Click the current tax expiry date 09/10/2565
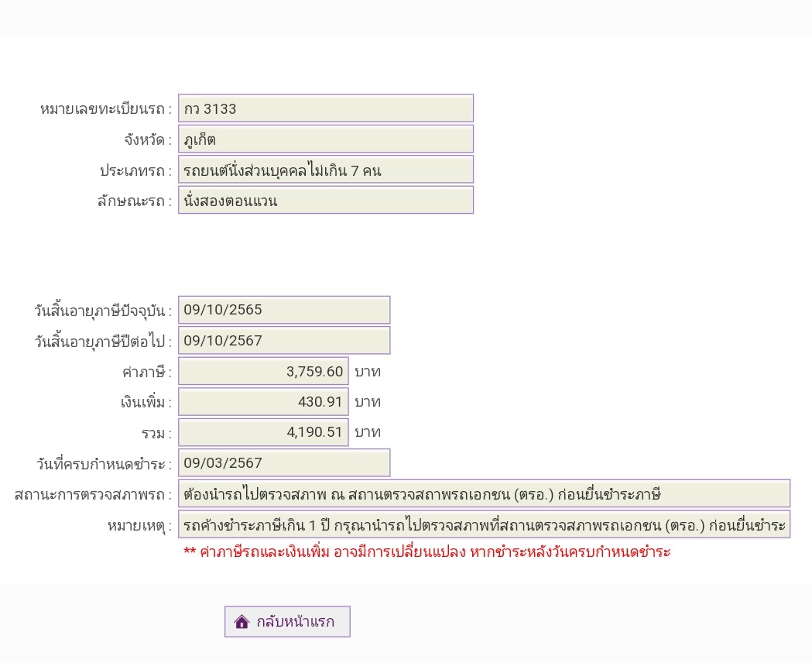 [x=284, y=310]
